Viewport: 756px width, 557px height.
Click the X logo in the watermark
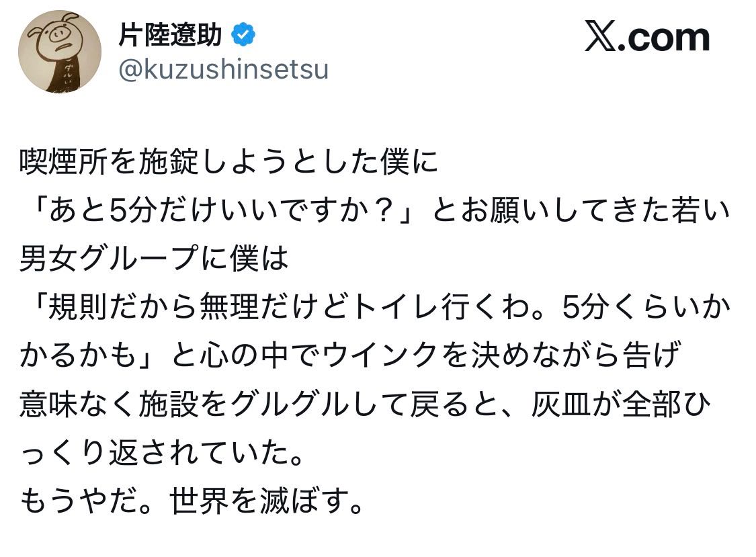click(600, 37)
